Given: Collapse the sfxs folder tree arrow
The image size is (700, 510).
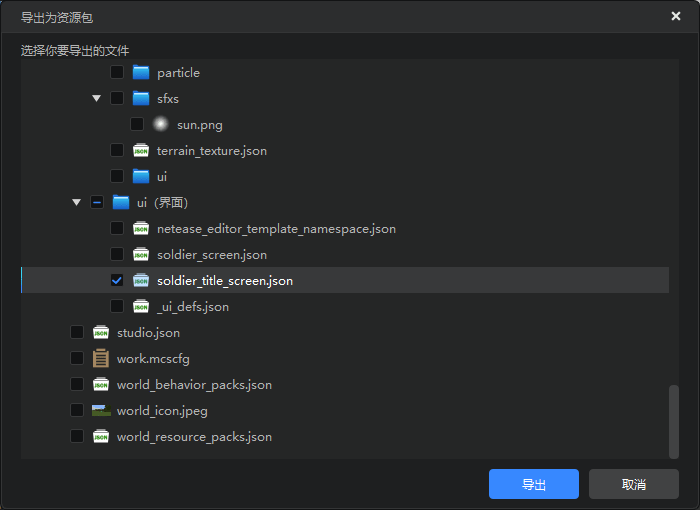Looking at the screenshot, I should (96, 98).
